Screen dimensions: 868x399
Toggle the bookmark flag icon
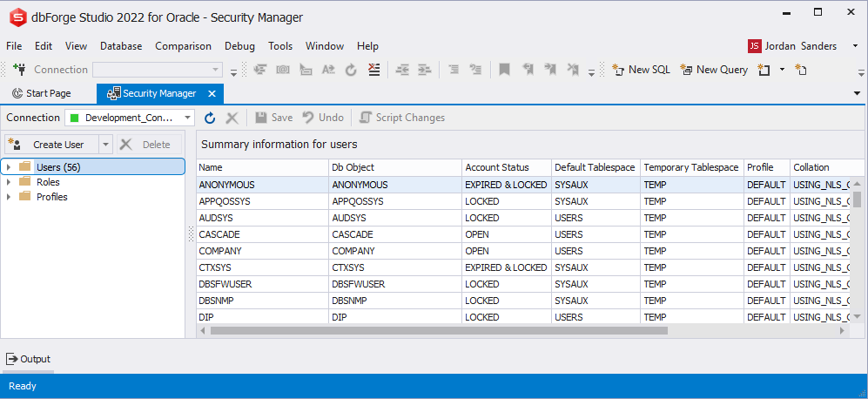pyautogui.click(x=504, y=70)
